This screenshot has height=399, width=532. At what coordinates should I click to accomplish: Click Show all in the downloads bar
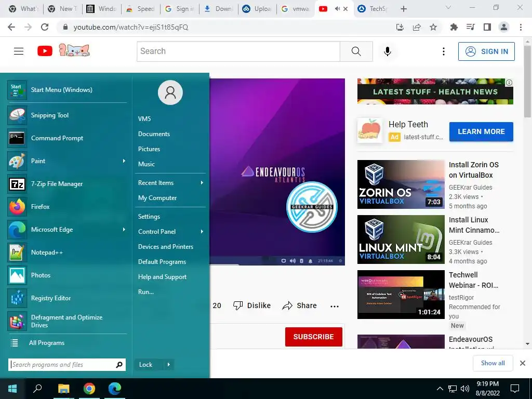493,363
